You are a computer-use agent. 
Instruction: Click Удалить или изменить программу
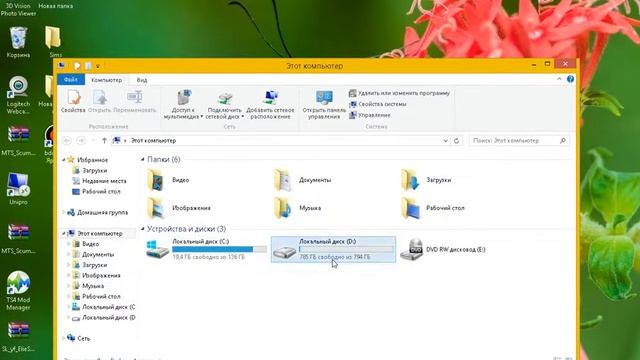400,93
